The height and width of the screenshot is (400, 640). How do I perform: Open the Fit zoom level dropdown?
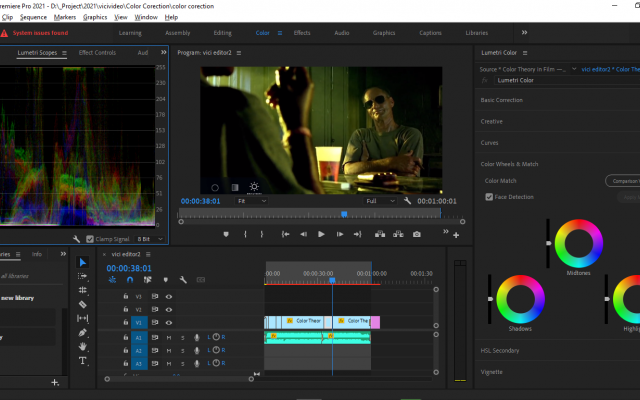coord(251,201)
